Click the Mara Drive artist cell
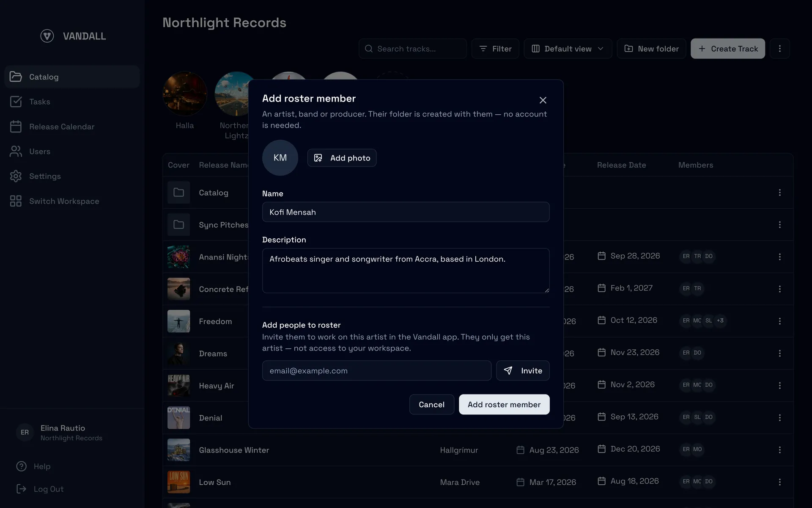The height and width of the screenshot is (508, 812). [460, 482]
